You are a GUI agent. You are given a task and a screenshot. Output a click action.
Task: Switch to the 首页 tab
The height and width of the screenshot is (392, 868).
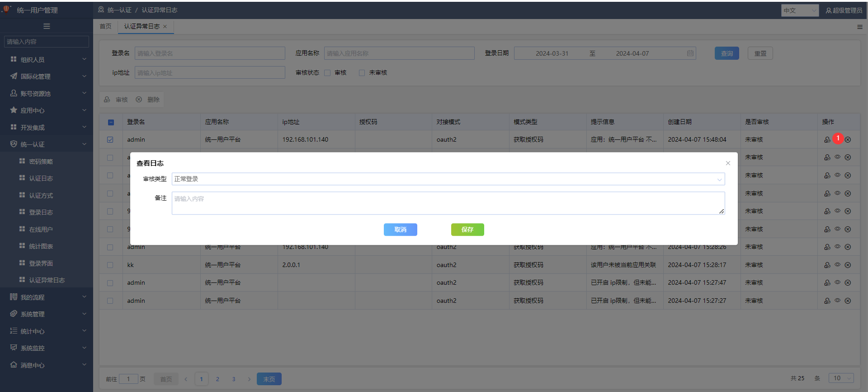(x=105, y=26)
